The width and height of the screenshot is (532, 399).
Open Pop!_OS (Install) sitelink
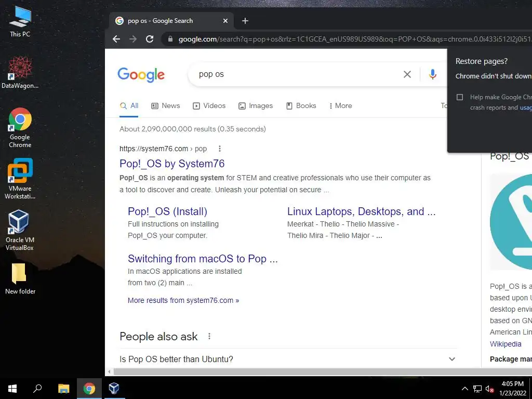coord(167,211)
